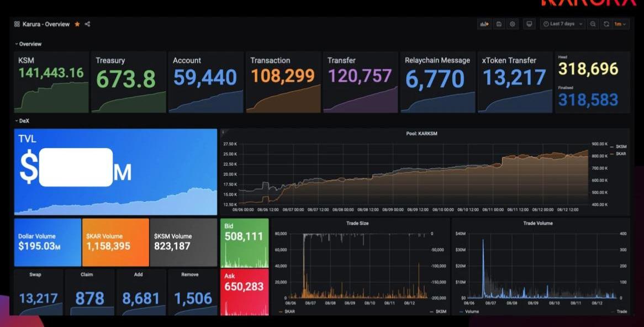Image resolution: width=644 pixels, height=327 pixels.
Task: Save the dashboard with the disk icon
Action: tap(499, 24)
